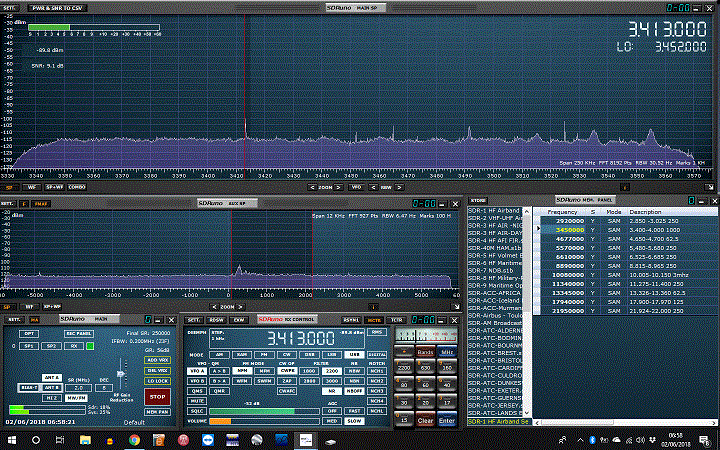
Task: Click the Aux SP zoom-in arrow
Action: click(240, 307)
